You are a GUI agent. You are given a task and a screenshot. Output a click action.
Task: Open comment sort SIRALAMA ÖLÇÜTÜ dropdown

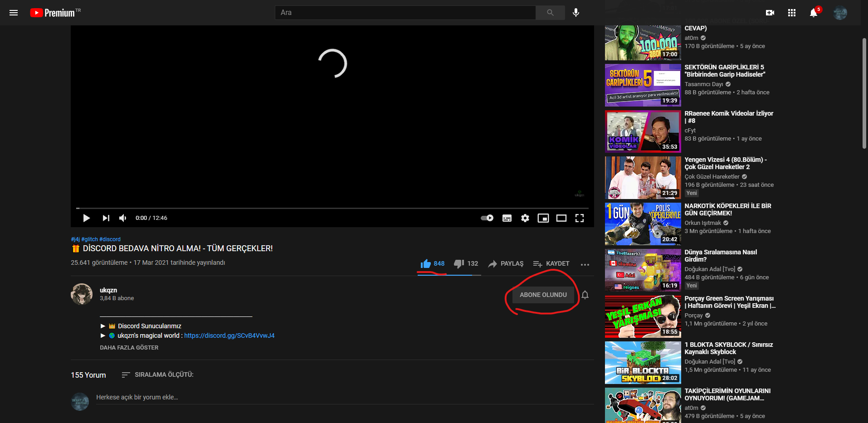pos(157,375)
